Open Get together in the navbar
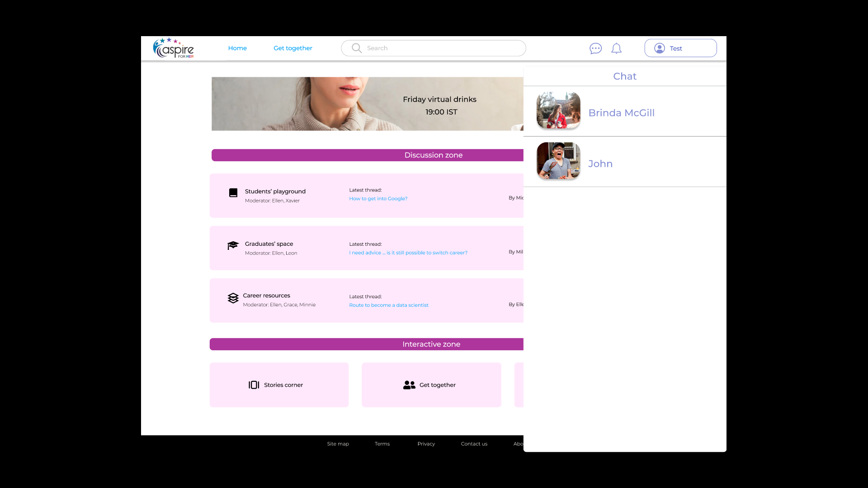Viewport: 868px width, 488px height. click(292, 48)
